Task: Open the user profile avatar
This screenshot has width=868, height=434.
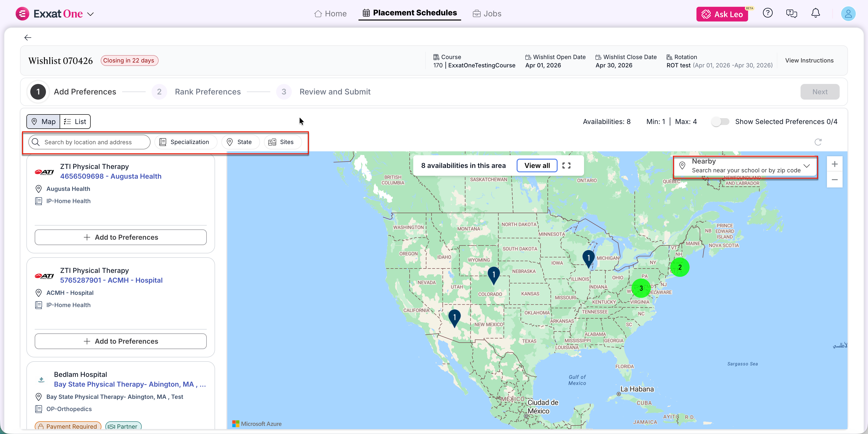Action: tap(848, 14)
